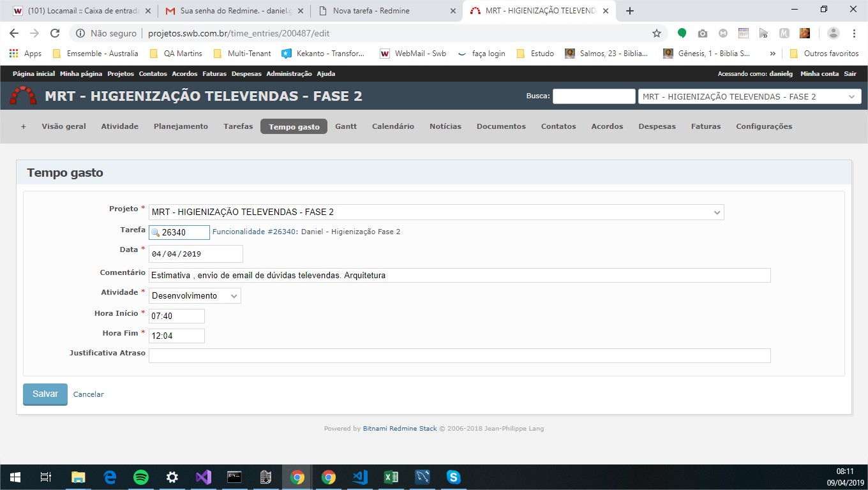Open Excel from the taskbar
Image resolution: width=868 pixels, height=490 pixels.
click(391, 477)
